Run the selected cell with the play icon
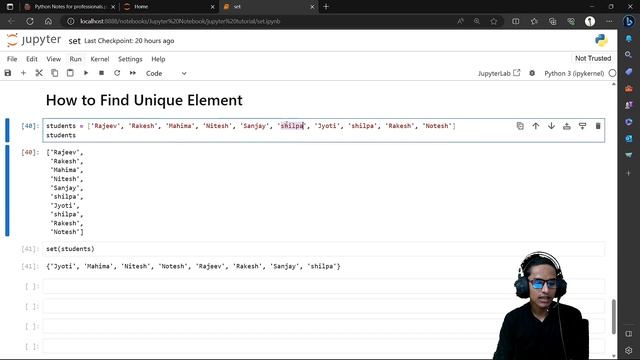640x360 pixels. [86, 73]
